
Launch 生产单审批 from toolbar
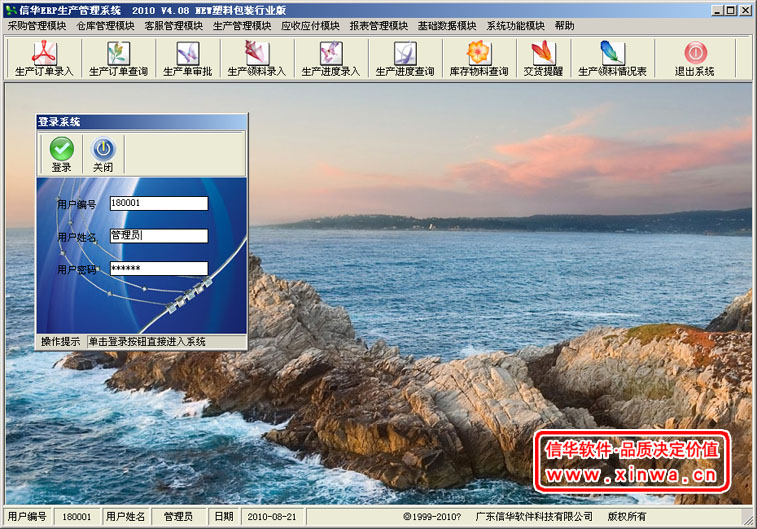tap(188, 59)
